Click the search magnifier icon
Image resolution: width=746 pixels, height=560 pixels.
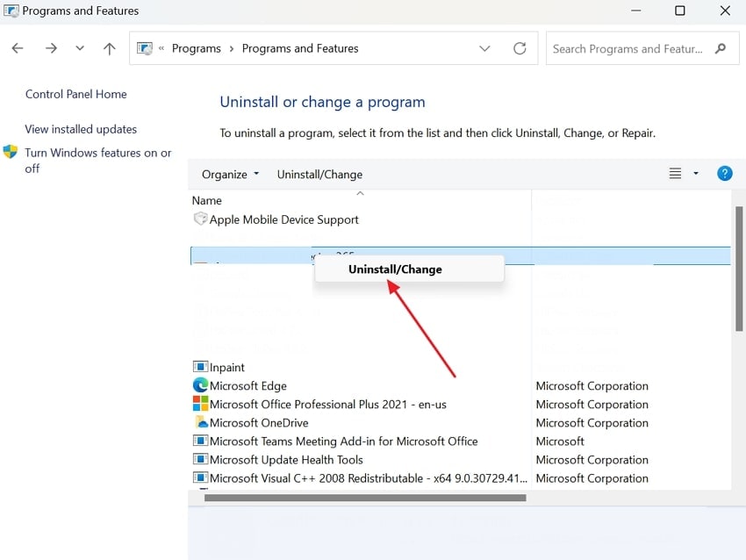pos(721,48)
